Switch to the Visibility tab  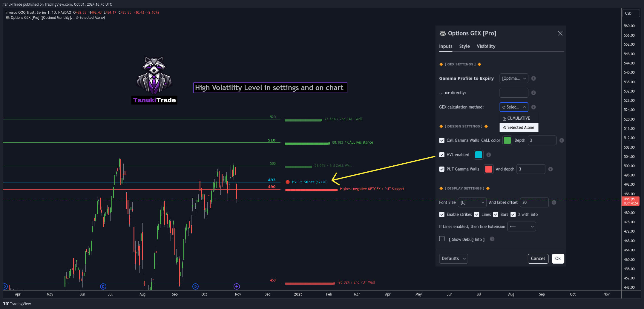[486, 46]
